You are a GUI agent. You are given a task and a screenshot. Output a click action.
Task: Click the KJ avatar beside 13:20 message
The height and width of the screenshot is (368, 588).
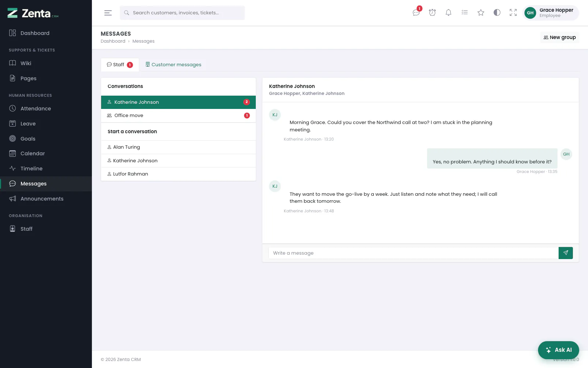pyautogui.click(x=275, y=115)
